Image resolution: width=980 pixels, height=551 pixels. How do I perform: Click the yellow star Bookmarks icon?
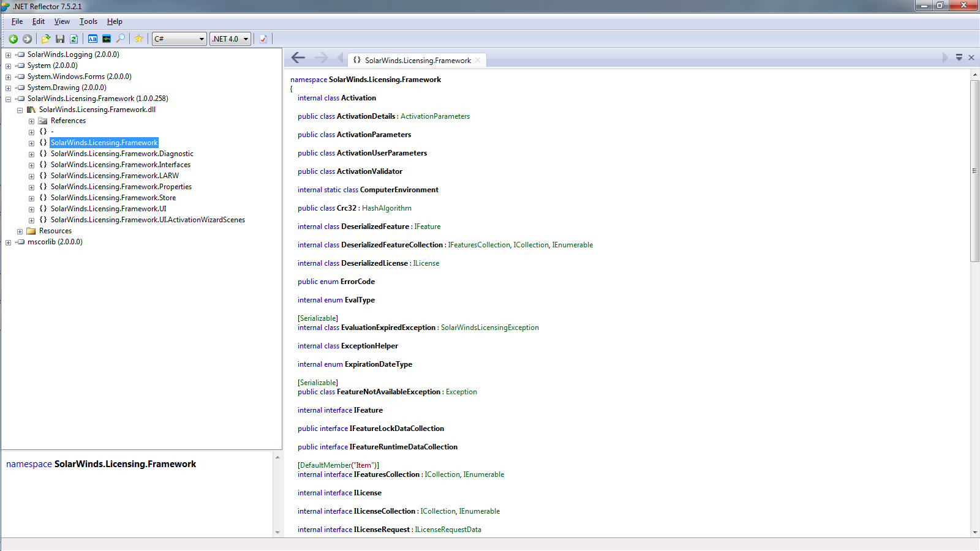point(139,39)
